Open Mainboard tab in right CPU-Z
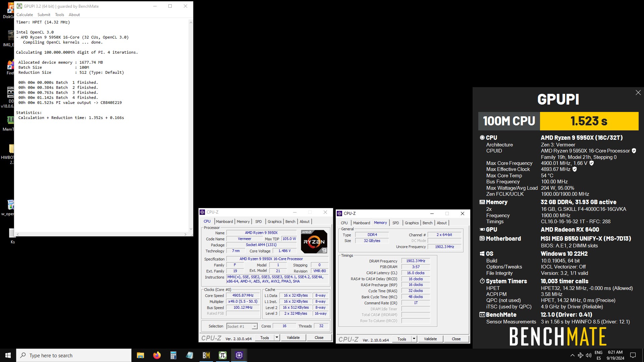The image size is (644, 362). (x=362, y=223)
